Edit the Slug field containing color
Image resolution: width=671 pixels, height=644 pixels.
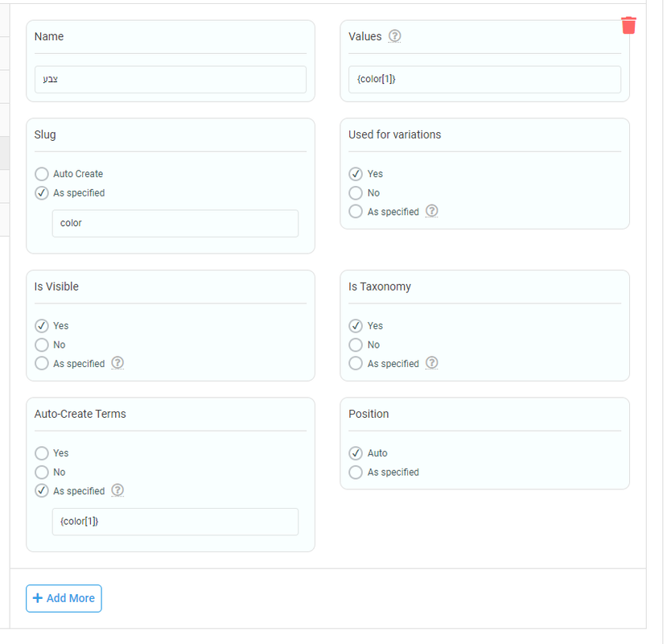tap(175, 223)
